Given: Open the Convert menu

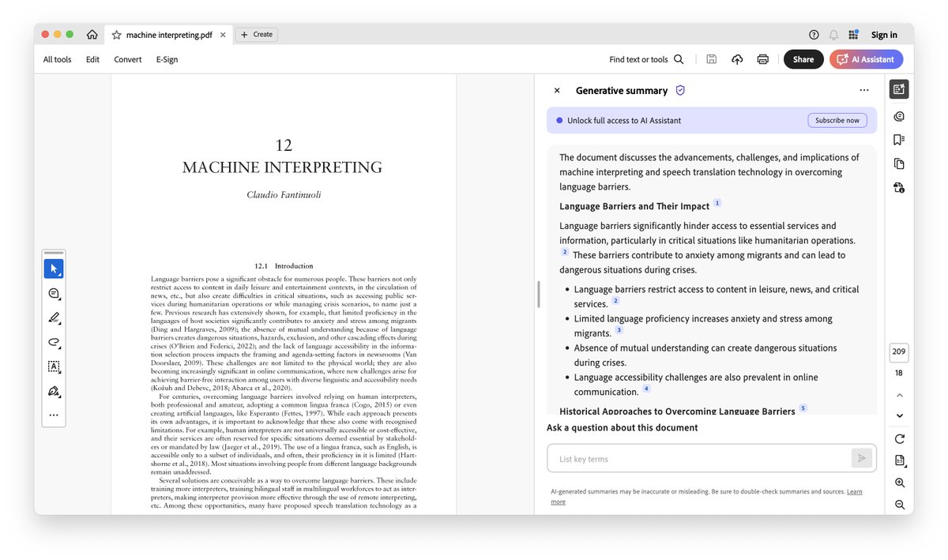Looking at the screenshot, I should 128,59.
